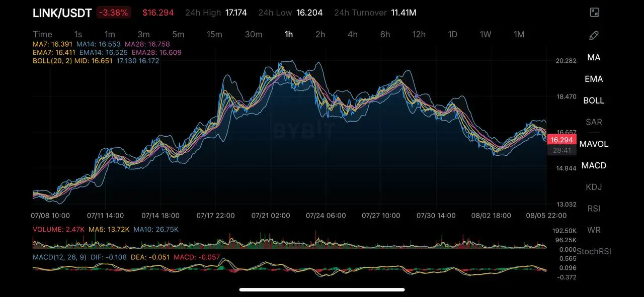The height and width of the screenshot is (297, 644).
Task: Tap the $16.294 last price
Action: coord(158,13)
